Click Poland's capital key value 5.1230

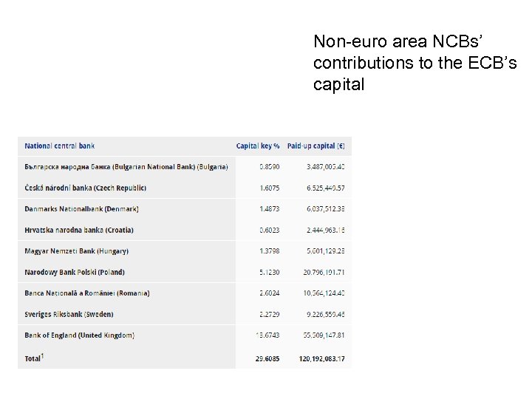(x=270, y=272)
